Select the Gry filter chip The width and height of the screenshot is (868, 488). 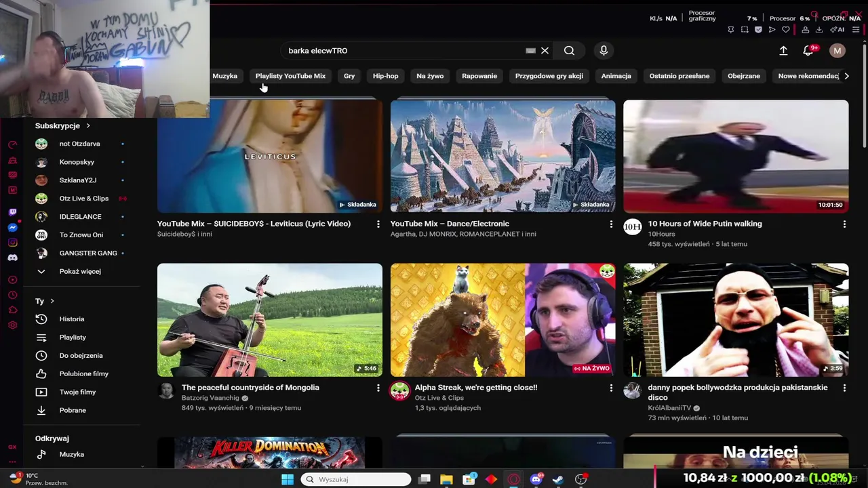349,76
